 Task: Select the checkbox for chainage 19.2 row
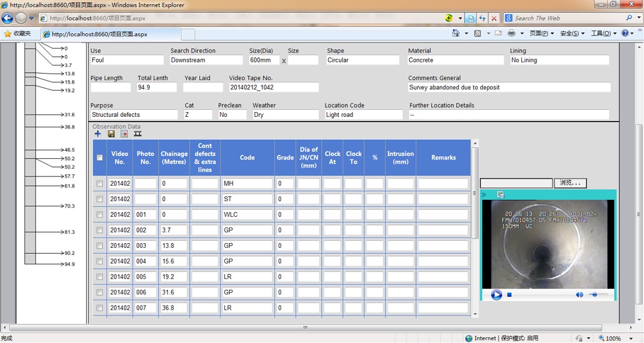click(x=99, y=277)
